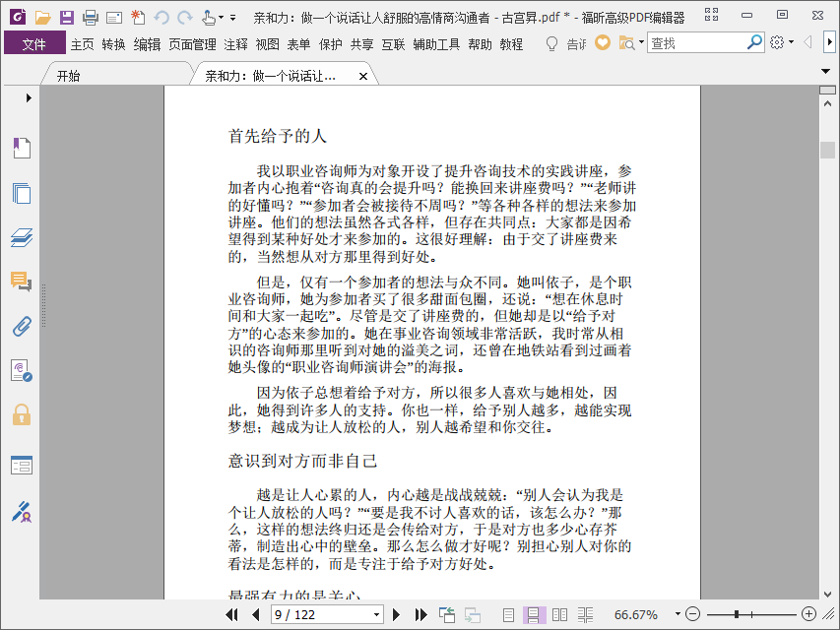Save the document with the purple disk icon
840x630 pixels.
tap(66, 18)
